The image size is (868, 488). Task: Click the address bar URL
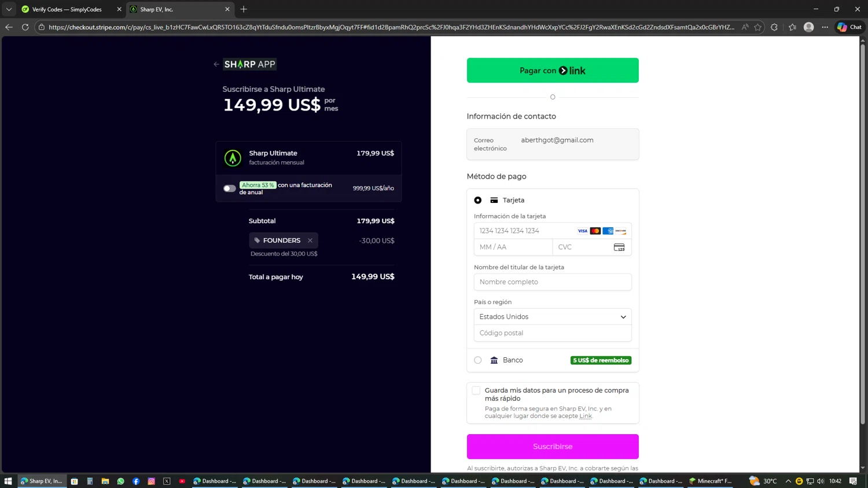(391, 27)
